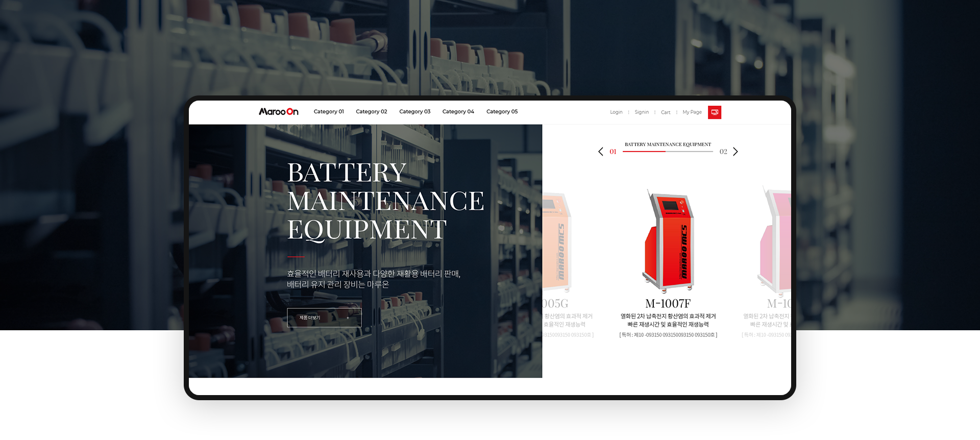
Task: Click the Korean description under the headline
Action: (374, 279)
